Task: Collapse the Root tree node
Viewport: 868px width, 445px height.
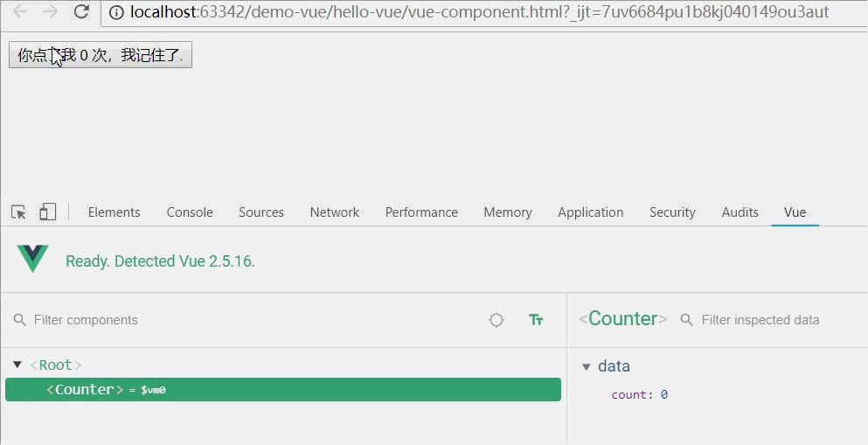Action: point(17,365)
